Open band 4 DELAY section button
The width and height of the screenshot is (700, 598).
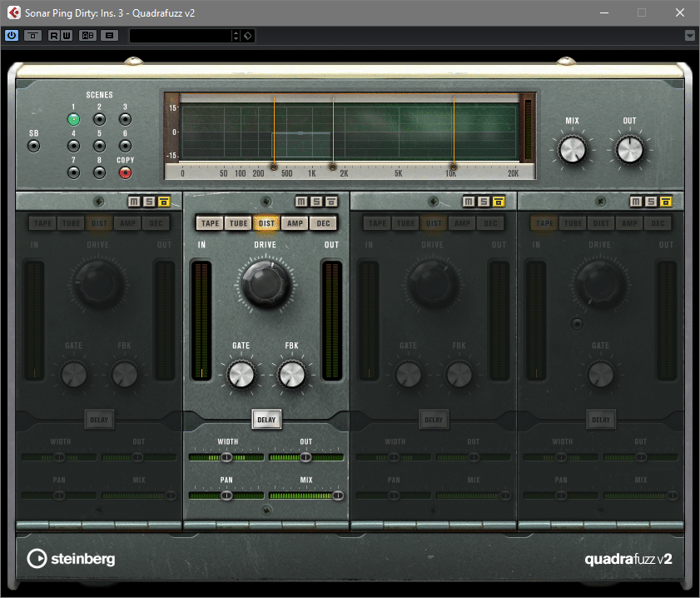click(601, 420)
